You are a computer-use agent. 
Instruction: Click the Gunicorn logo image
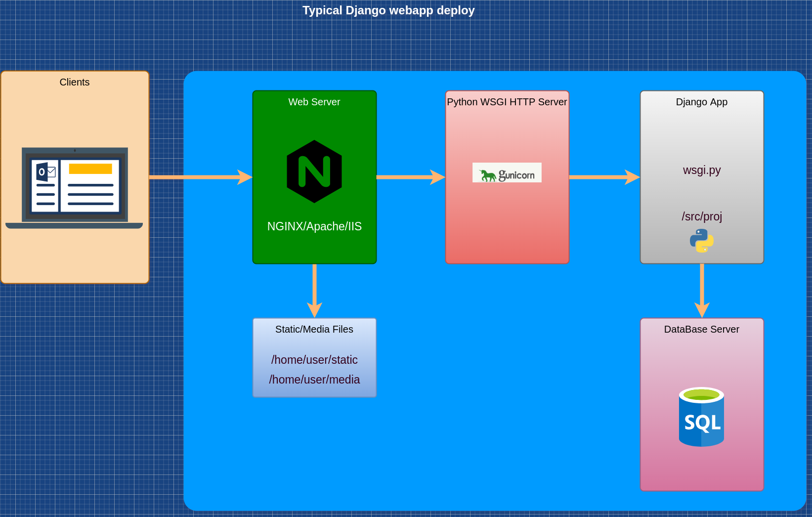pyautogui.click(x=507, y=172)
